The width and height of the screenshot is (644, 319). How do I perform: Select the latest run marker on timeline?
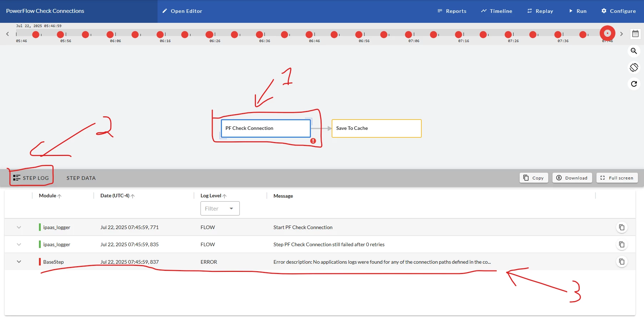point(608,34)
